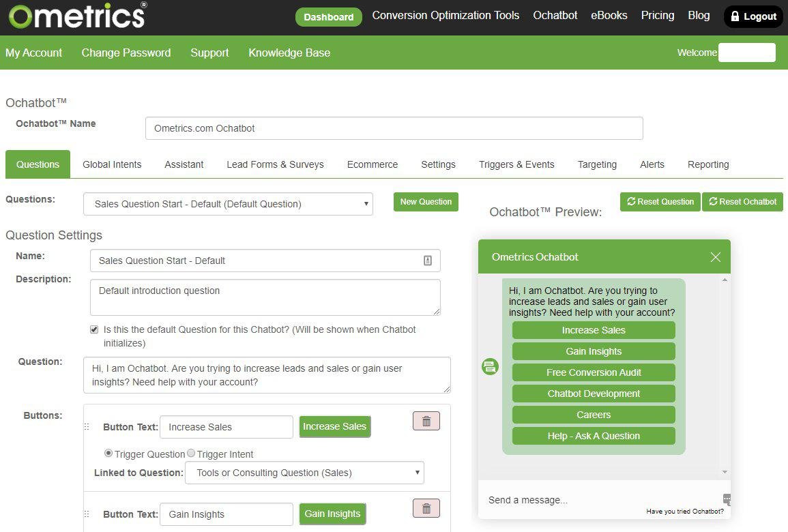Click the Increase Sales preview button in editor
788x532 pixels.
tap(335, 426)
